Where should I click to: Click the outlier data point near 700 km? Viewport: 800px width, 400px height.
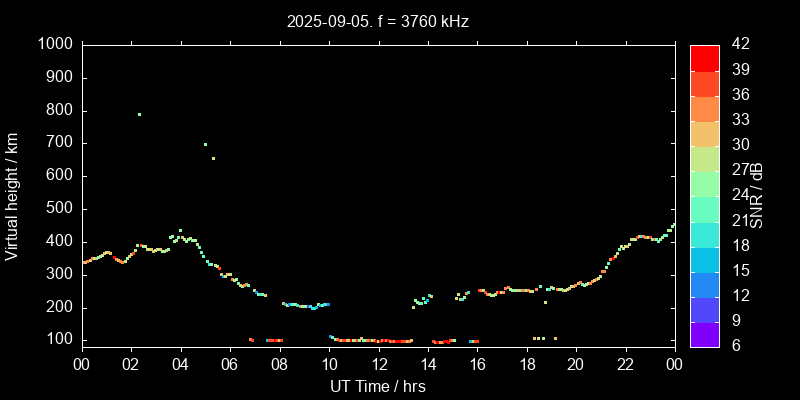pyautogui.click(x=205, y=144)
